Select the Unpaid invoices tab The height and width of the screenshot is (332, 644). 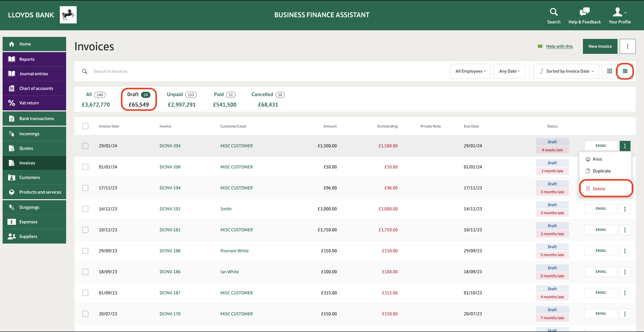coord(182,99)
